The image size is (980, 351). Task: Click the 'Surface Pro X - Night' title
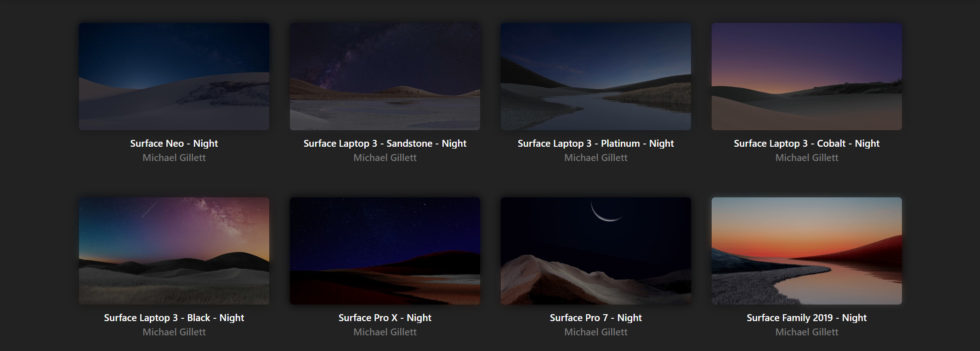(x=385, y=318)
